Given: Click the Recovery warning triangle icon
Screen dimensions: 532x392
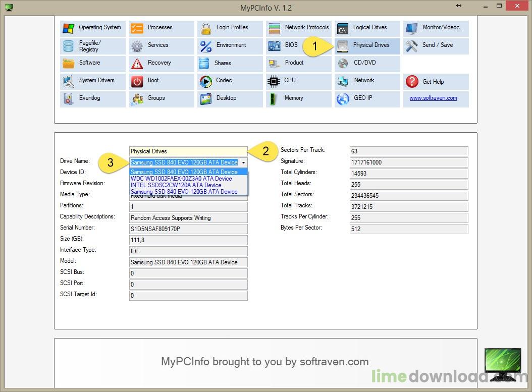Looking at the screenshot, I should pos(137,64).
